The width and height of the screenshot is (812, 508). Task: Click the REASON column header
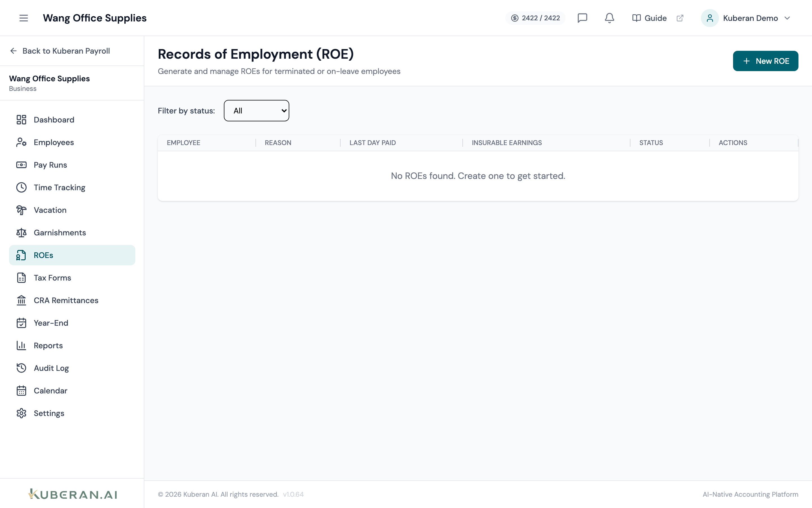pyautogui.click(x=278, y=143)
